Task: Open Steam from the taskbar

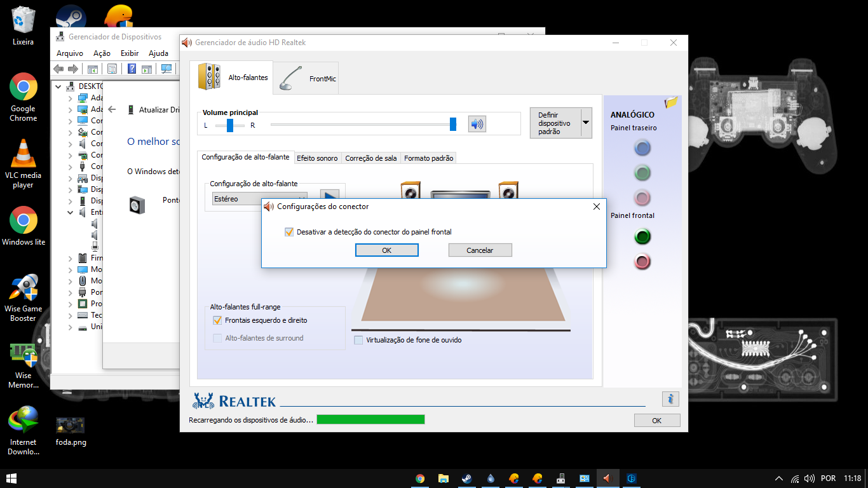Action: click(x=467, y=478)
